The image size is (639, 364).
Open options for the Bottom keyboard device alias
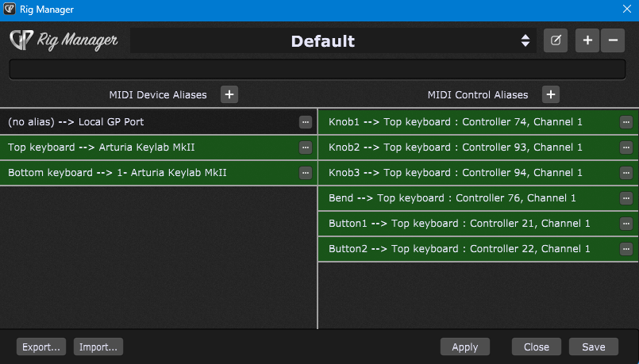306,173
